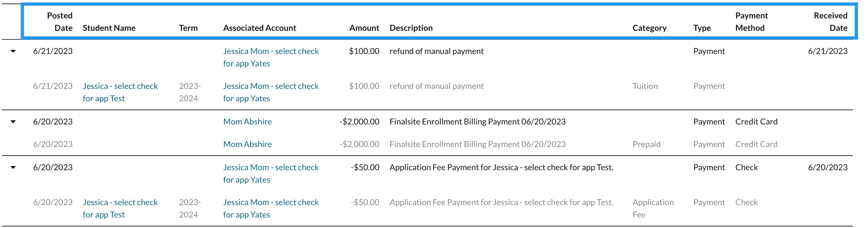The width and height of the screenshot is (868, 228).
Task: Open Mom Abshire in the top -$2,000.00 row
Action: click(247, 122)
